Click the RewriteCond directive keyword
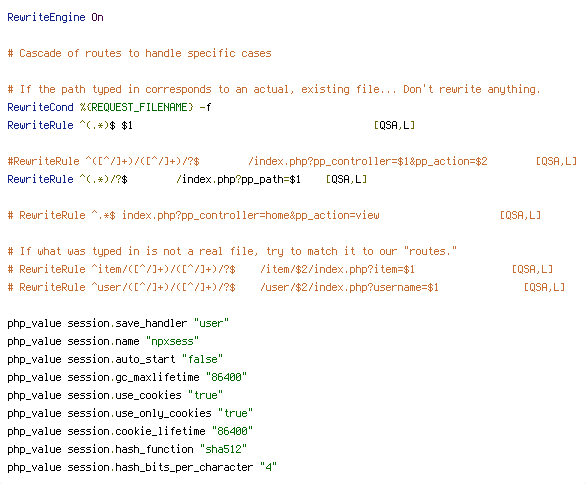 [40, 108]
